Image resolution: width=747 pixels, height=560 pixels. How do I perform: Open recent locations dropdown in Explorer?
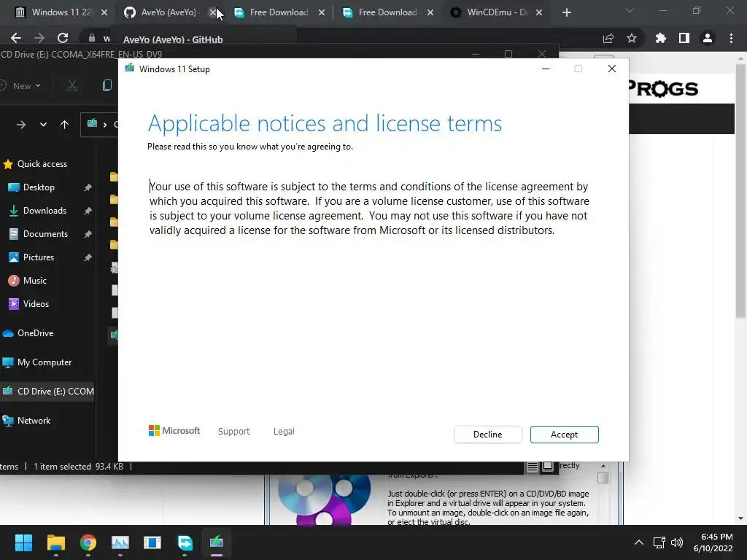click(x=43, y=125)
